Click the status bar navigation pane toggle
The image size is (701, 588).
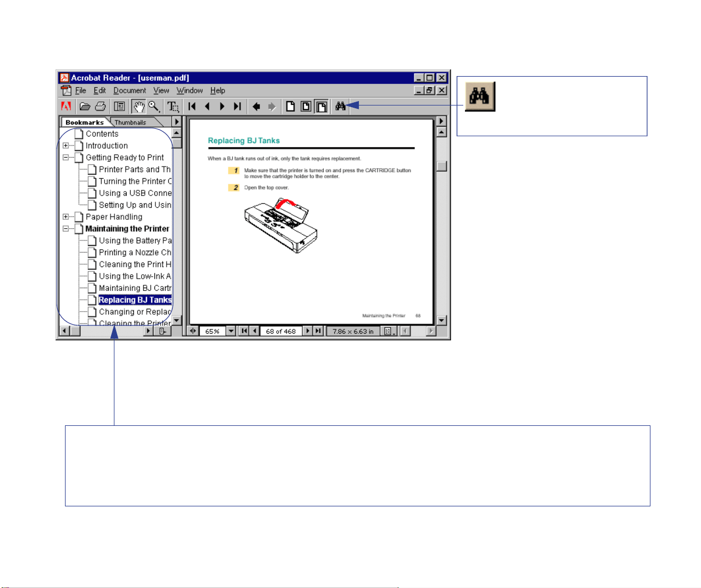(193, 331)
